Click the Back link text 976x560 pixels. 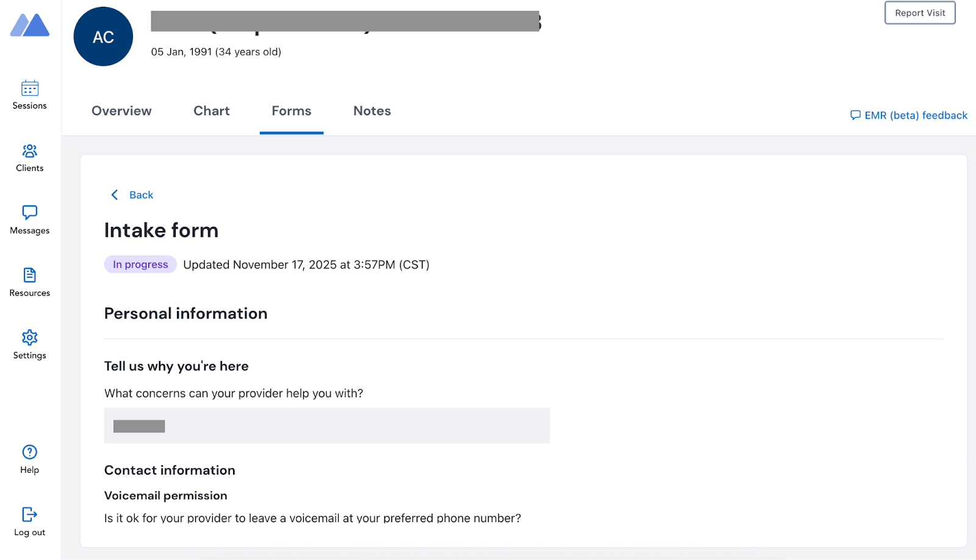click(x=141, y=195)
